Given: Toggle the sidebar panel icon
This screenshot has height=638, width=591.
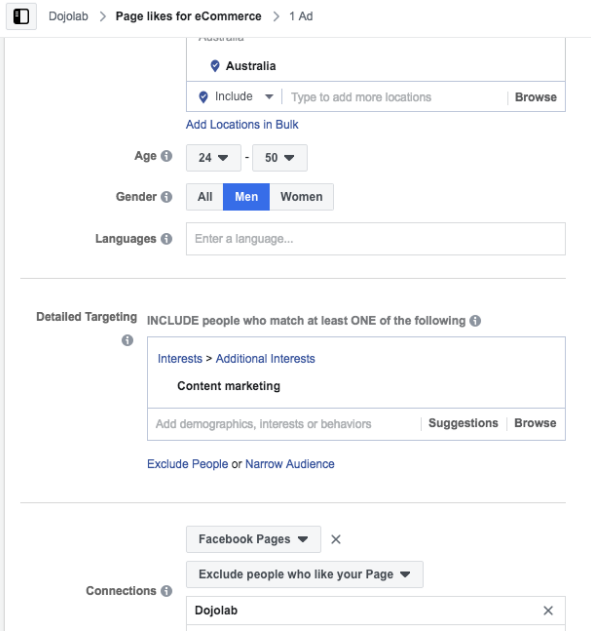Looking at the screenshot, I should [21, 17].
